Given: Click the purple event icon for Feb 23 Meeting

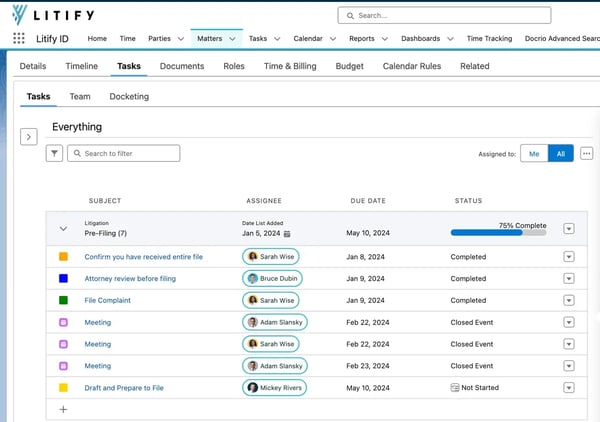Looking at the screenshot, I should click(63, 366).
